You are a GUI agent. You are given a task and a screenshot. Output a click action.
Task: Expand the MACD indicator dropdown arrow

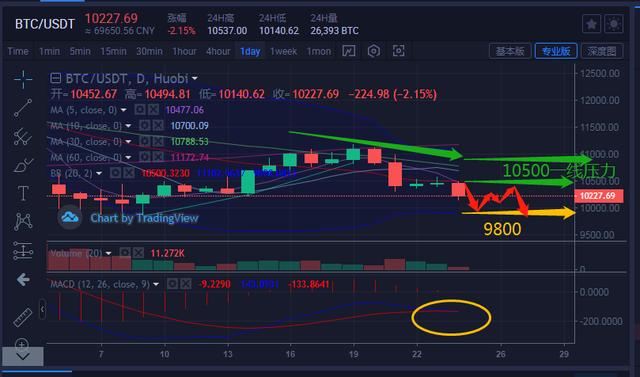tap(156, 284)
